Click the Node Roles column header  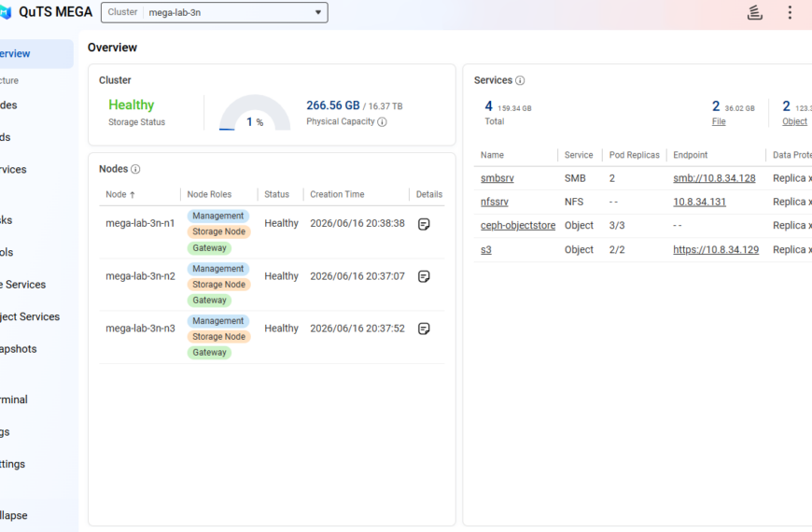pyautogui.click(x=209, y=194)
